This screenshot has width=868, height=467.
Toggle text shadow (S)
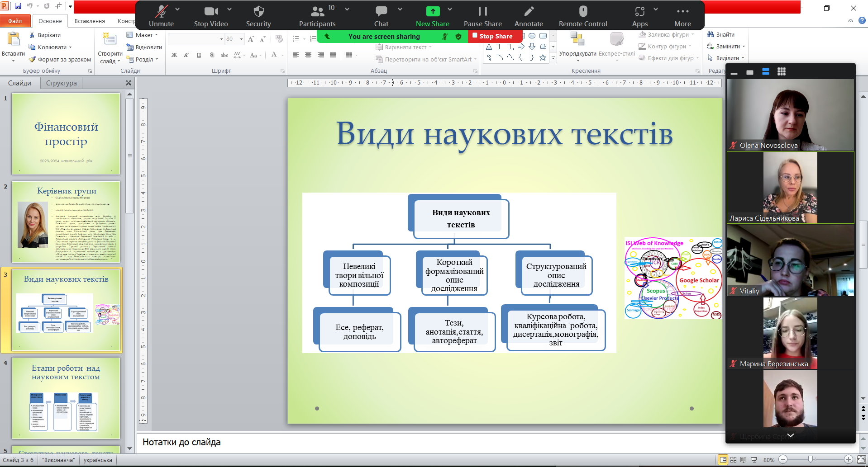point(212,55)
